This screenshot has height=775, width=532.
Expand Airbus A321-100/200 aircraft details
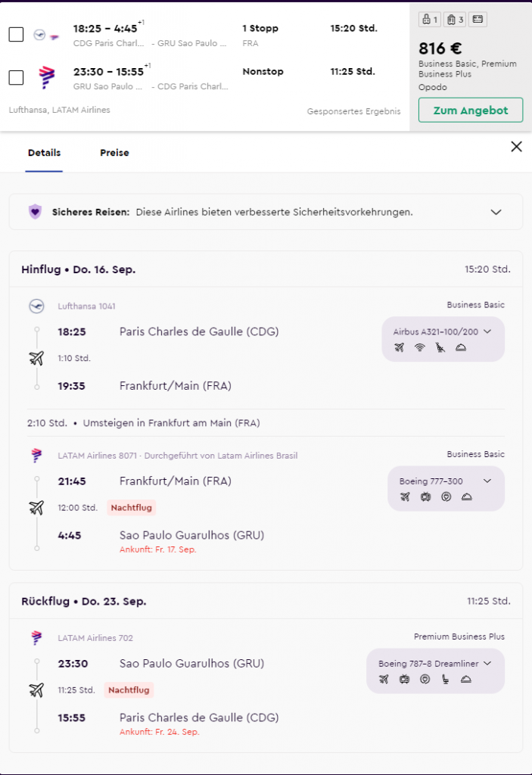click(487, 331)
